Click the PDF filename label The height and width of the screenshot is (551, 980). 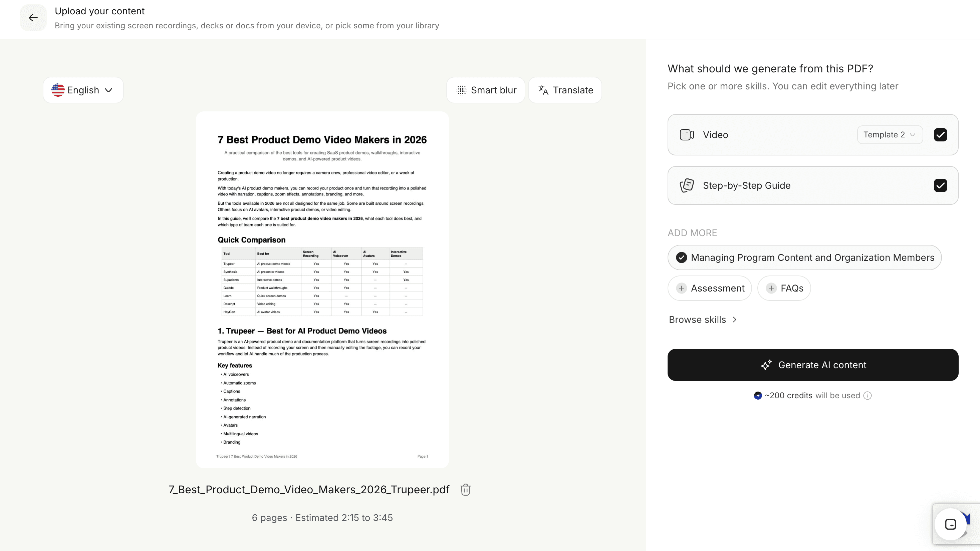pos(309,489)
